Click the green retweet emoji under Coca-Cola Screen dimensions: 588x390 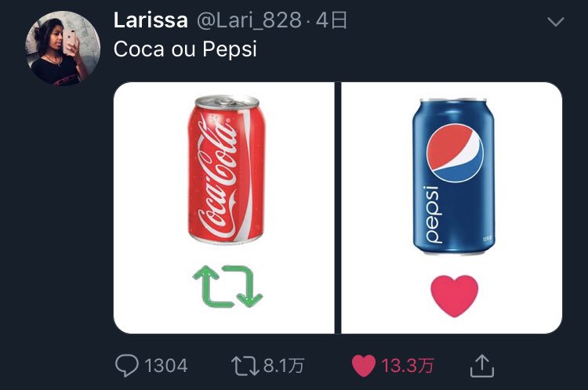pyautogui.click(x=227, y=287)
